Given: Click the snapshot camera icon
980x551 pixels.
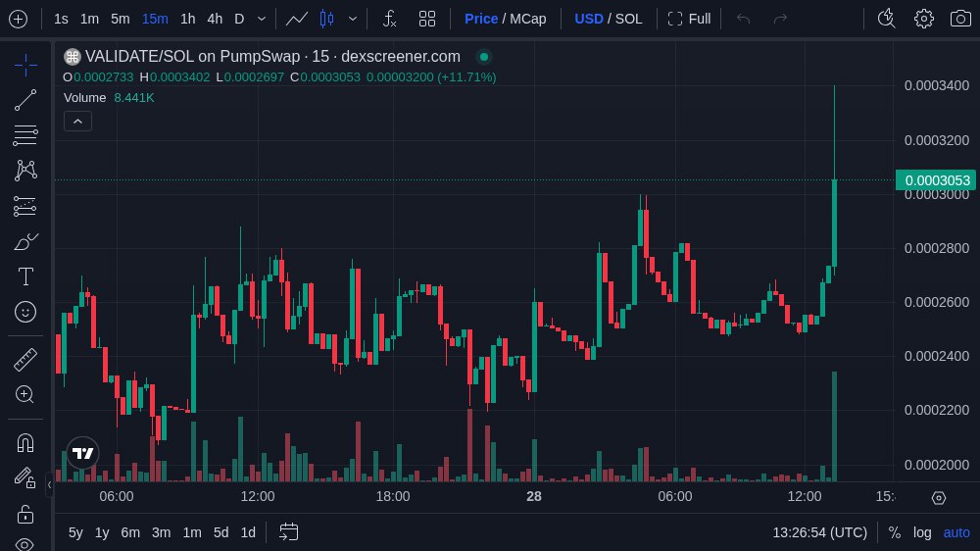Looking at the screenshot, I should point(960,19).
